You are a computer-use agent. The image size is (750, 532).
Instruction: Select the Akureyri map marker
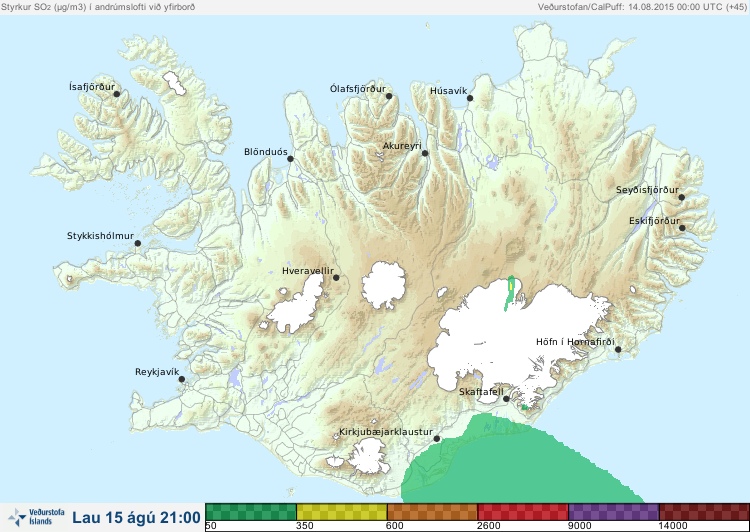(425, 153)
